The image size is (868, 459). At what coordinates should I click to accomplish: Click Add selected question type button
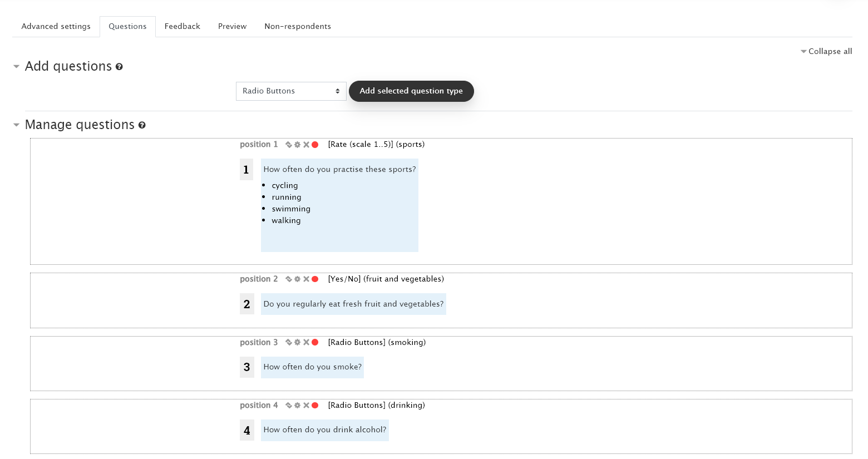click(411, 91)
